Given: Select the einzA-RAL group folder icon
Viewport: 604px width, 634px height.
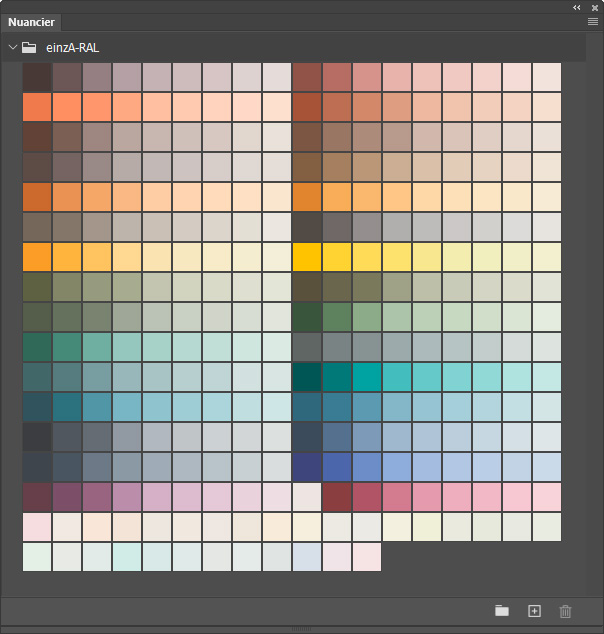Looking at the screenshot, I should tap(29, 47).
